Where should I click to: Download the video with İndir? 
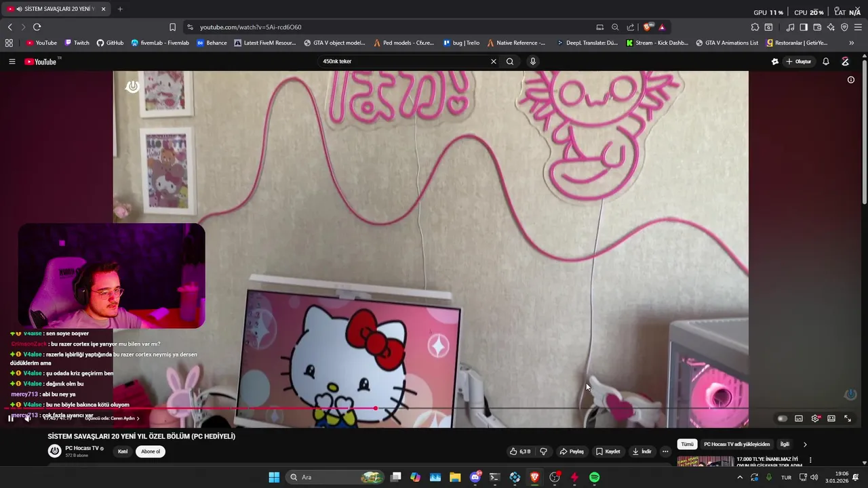pos(642,451)
